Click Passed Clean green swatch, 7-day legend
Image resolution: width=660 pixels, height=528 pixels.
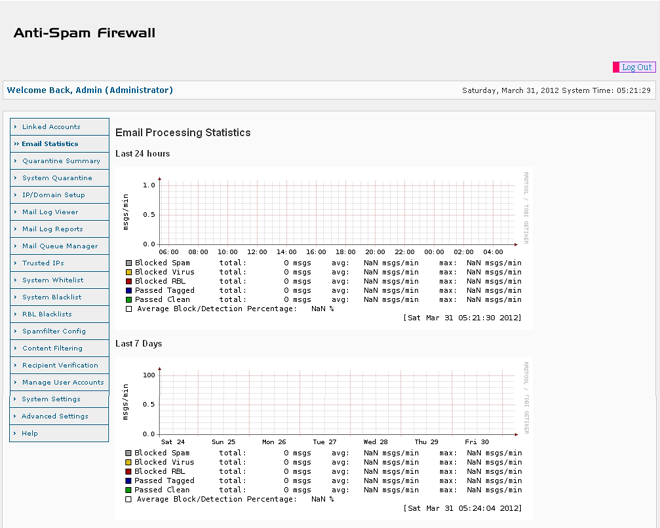128,491
